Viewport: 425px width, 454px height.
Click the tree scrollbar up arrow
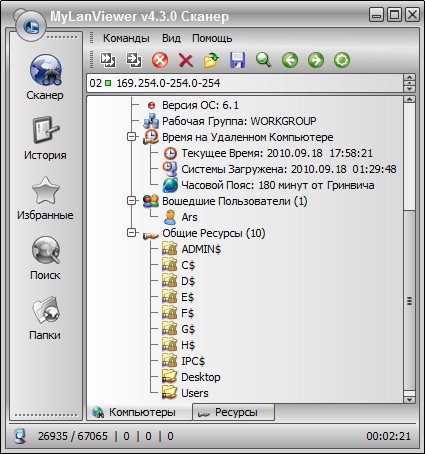[x=410, y=99]
